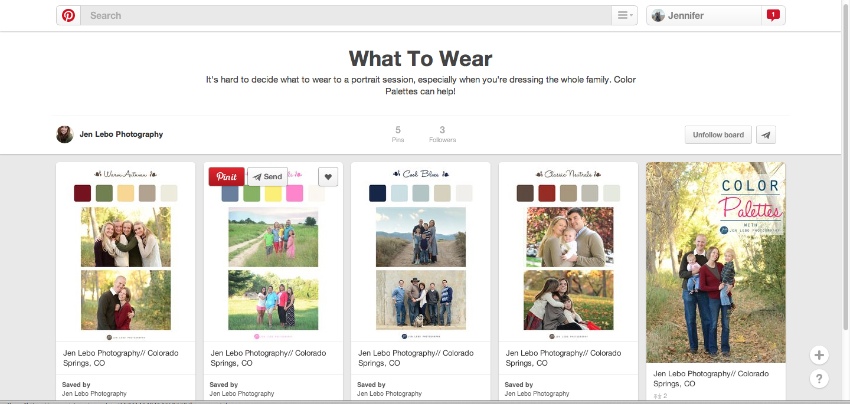Click the Warm Autumn pin's Colorado Springs description

[x=120, y=358]
